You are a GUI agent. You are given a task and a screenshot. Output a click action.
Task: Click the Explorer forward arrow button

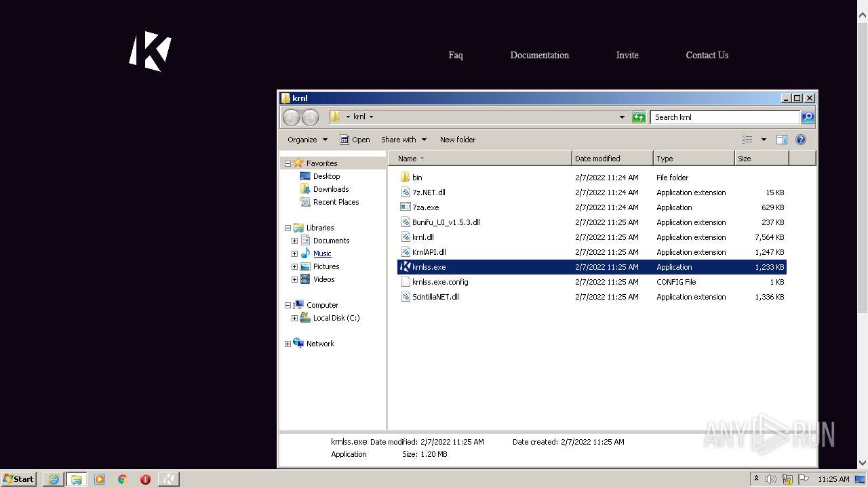click(310, 117)
